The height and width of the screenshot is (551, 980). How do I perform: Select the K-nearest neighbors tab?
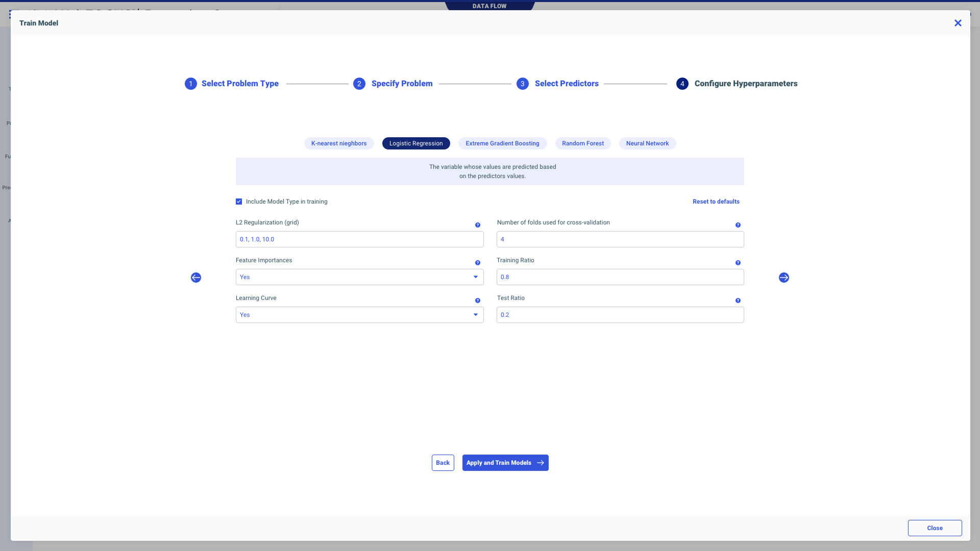pos(339,143)
